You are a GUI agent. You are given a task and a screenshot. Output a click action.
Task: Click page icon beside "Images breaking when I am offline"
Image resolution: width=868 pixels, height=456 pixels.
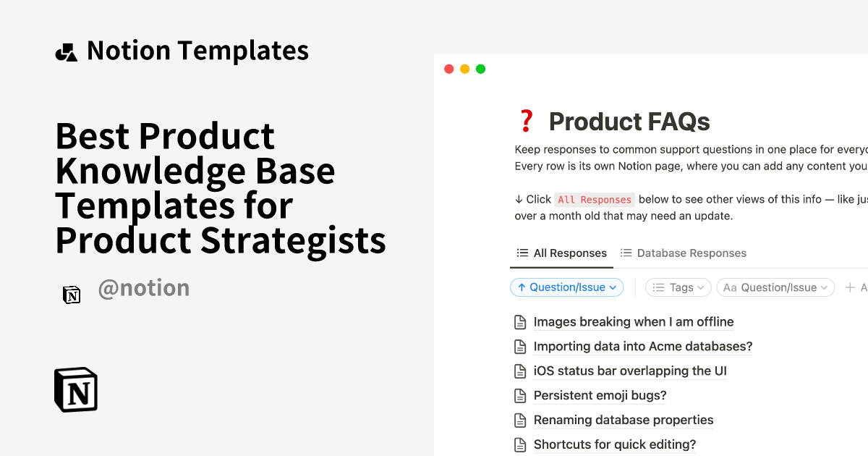point(520,321)
